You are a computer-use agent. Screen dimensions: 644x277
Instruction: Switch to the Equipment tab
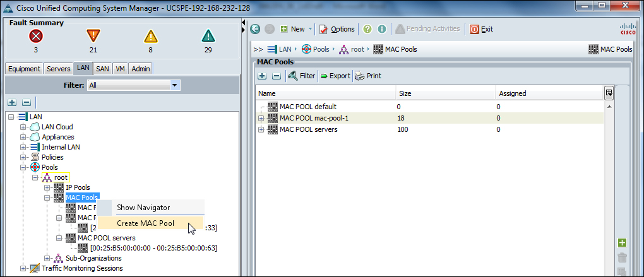coord(24,69)
